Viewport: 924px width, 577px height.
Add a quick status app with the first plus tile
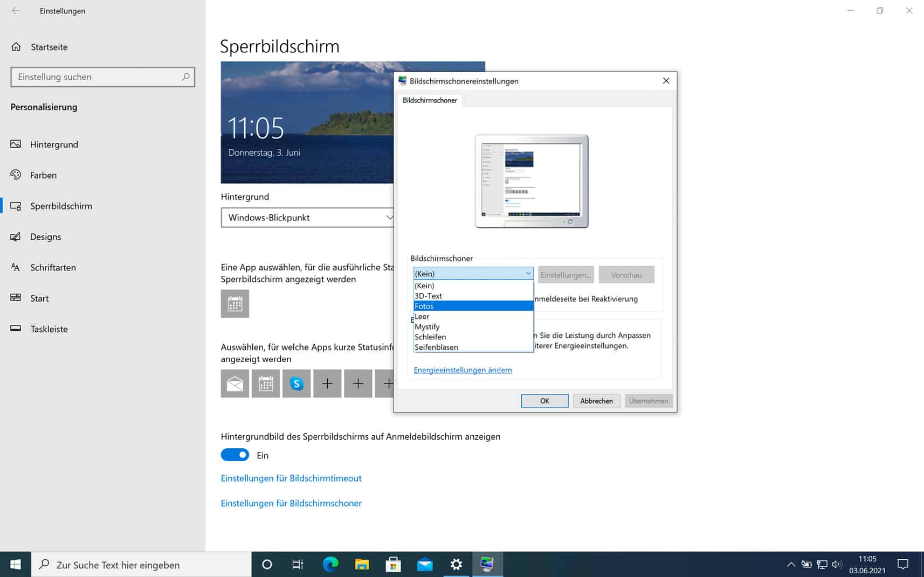(x=327, y=384)
